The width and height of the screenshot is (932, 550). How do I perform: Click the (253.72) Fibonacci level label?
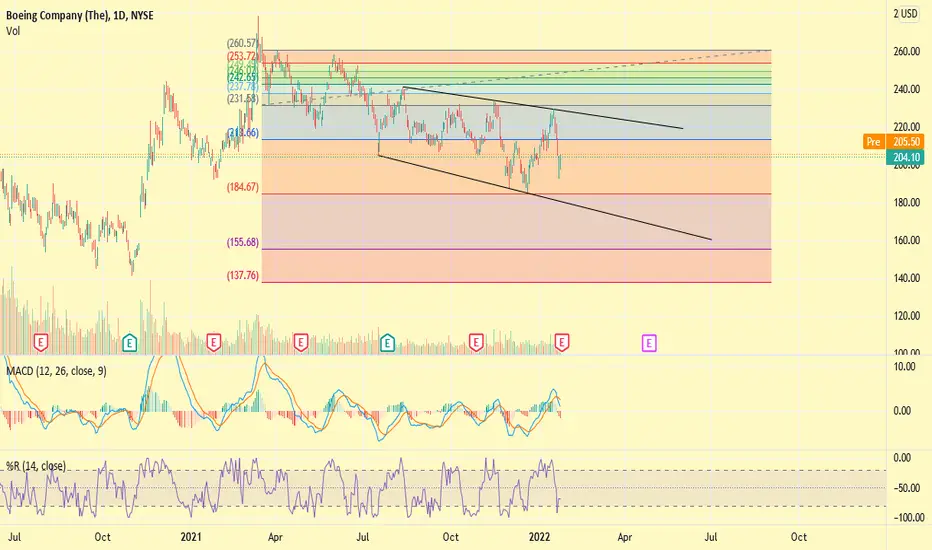(243, 56)
